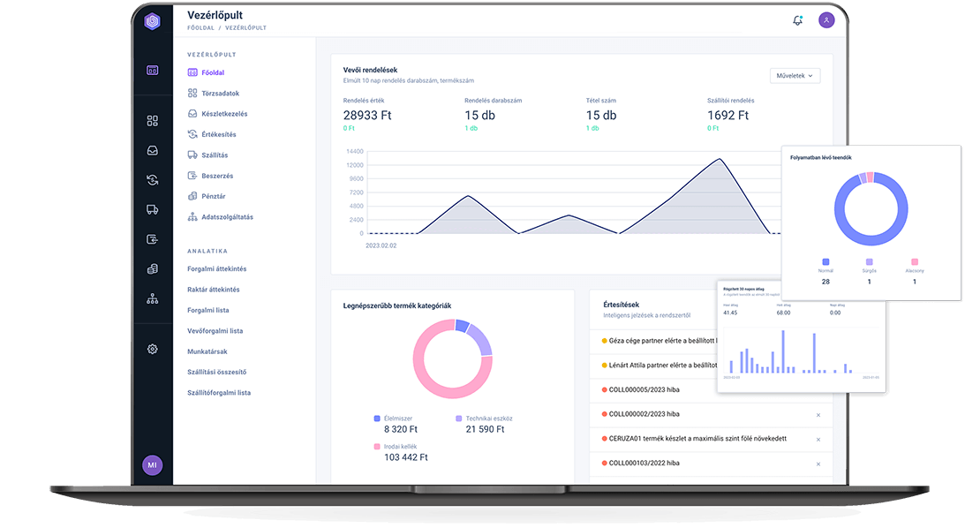Click the org chart icon in dark sidebar
This screenshot has width=980, height=528.
(152, 298)
